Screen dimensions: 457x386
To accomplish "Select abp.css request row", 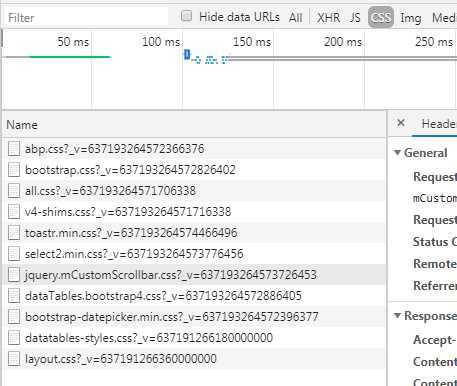I will 194,149.
